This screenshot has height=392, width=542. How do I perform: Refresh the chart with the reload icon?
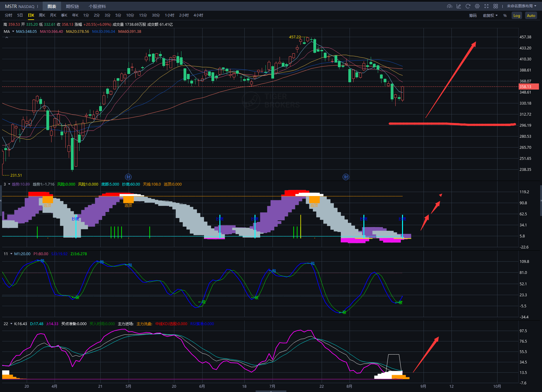(468, 6)
